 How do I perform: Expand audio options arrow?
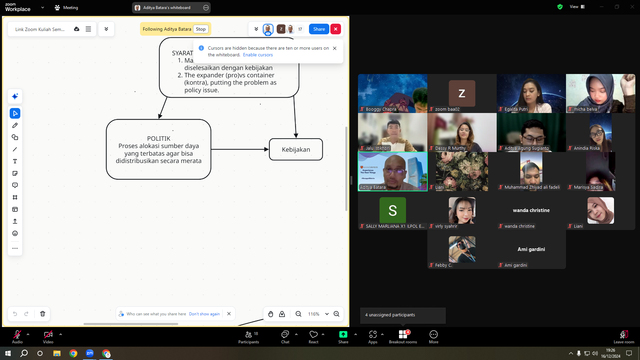tap(28, 334)
